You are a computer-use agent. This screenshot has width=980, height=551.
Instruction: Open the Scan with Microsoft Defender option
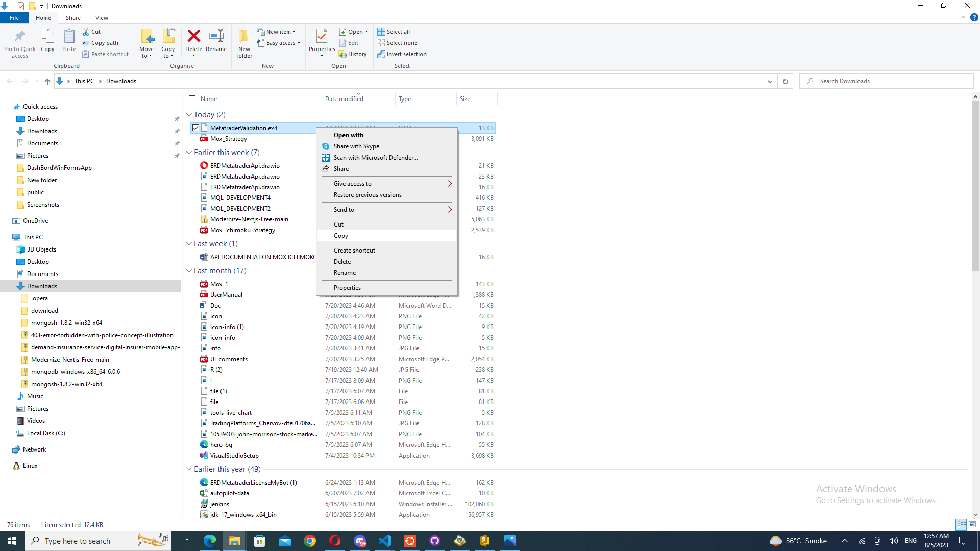[x=376, y=158]
